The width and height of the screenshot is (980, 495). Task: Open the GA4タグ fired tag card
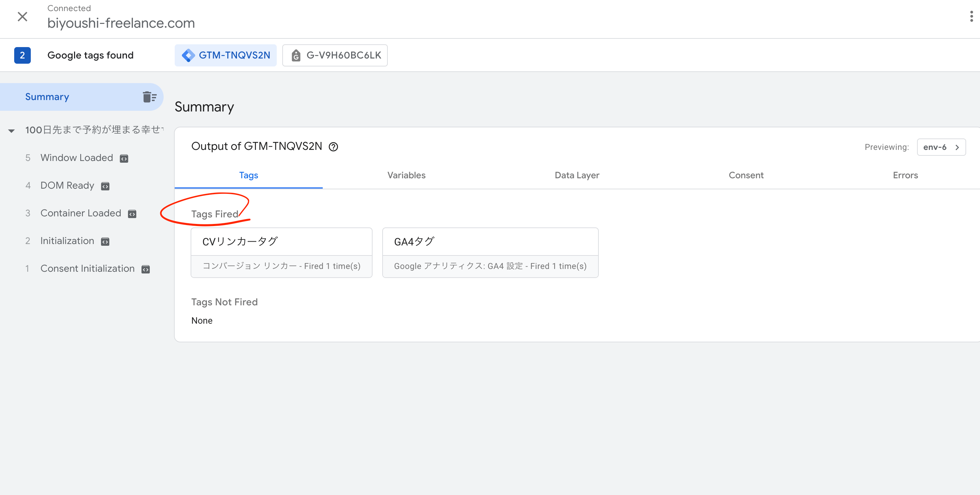coord(490,252)
